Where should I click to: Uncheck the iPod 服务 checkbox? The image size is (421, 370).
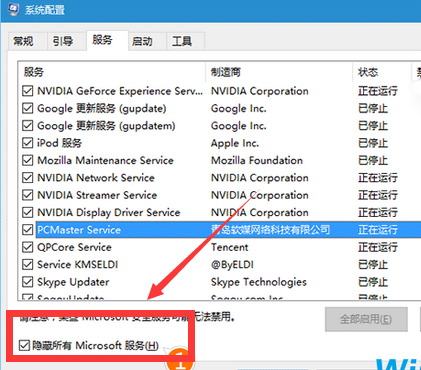(x=27, y=143)
